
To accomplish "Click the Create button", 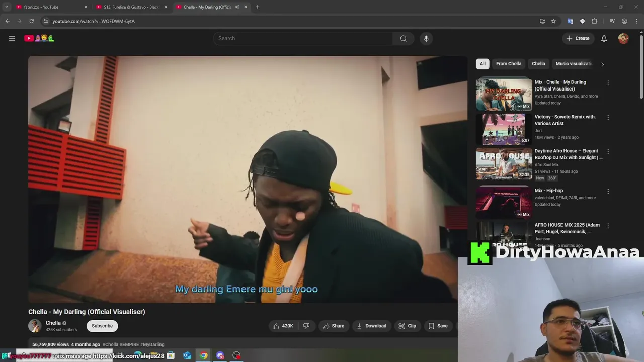I will pyautogui.click(x=578, y=38).
